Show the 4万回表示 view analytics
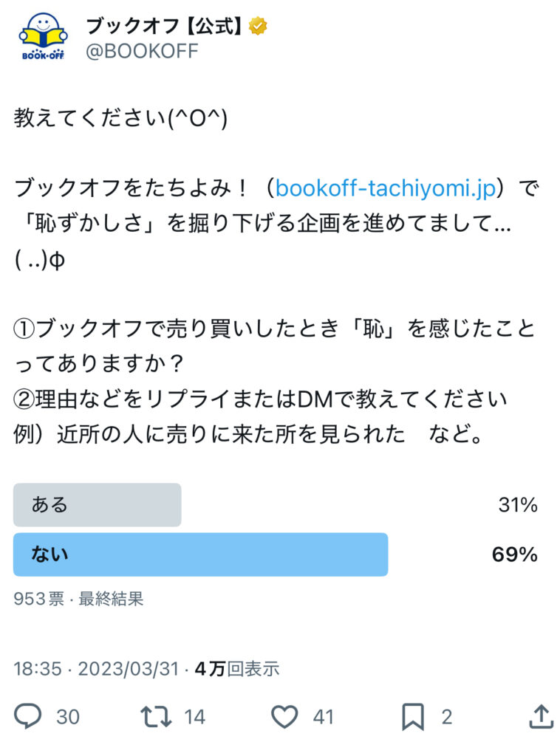Viewport: 560px width, 756px height. point(237,669)
